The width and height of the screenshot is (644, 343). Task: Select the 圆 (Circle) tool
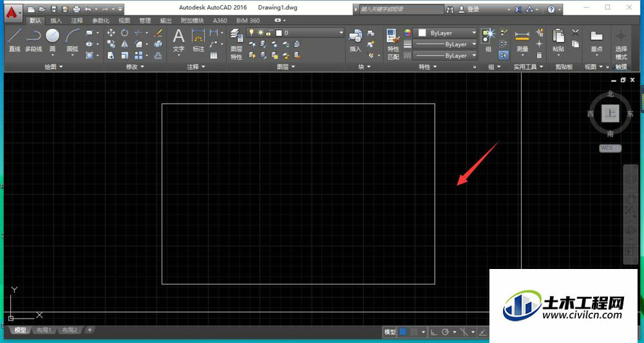[x=53, y=40]
